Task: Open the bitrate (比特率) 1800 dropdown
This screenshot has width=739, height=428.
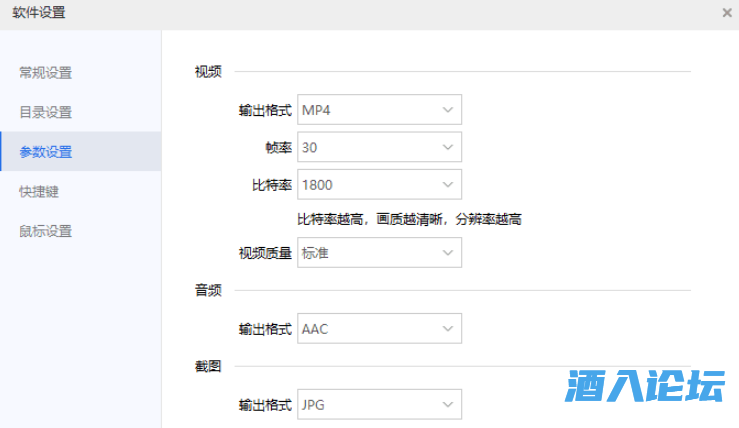Action: (x=379, y=184)
